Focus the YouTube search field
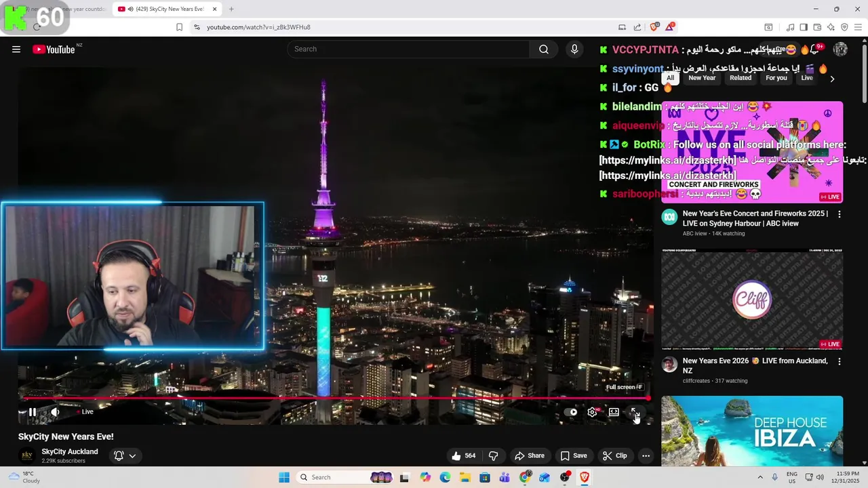This screenshot has width=868, height=488. coord(408,49)
